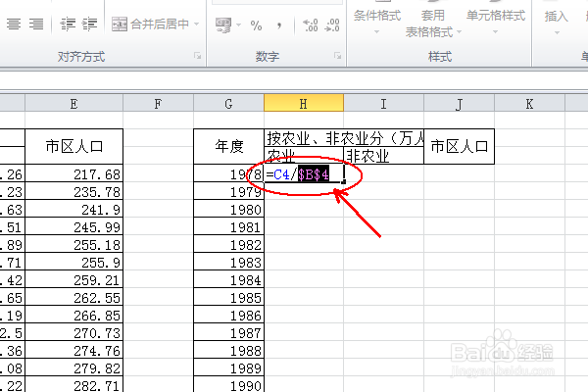Select cell containing 245.99
The height and width of the screenshot is (392, 588).
point(73,227)
